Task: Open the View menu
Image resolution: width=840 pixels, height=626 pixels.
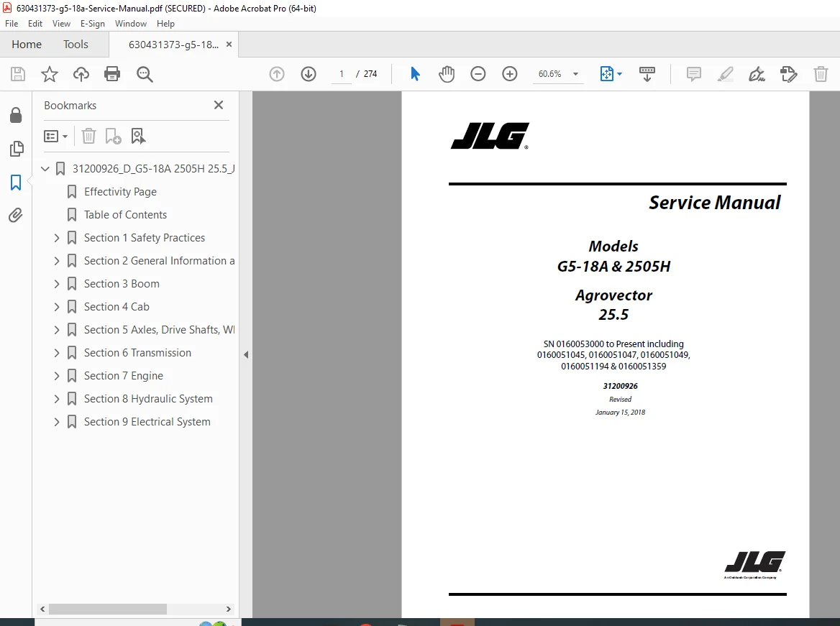Action: pos(61,24)
